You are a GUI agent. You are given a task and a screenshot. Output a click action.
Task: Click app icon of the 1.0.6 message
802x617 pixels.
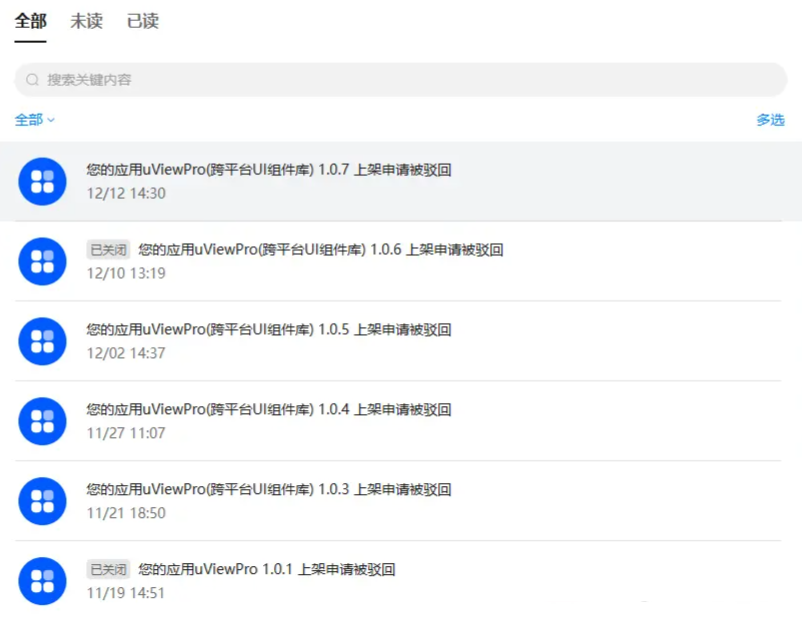42,261
